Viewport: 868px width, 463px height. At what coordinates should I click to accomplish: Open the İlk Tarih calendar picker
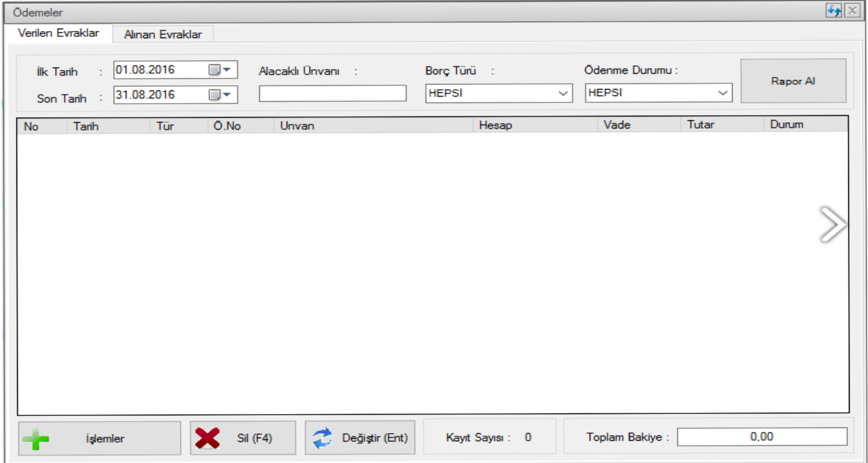220,70
